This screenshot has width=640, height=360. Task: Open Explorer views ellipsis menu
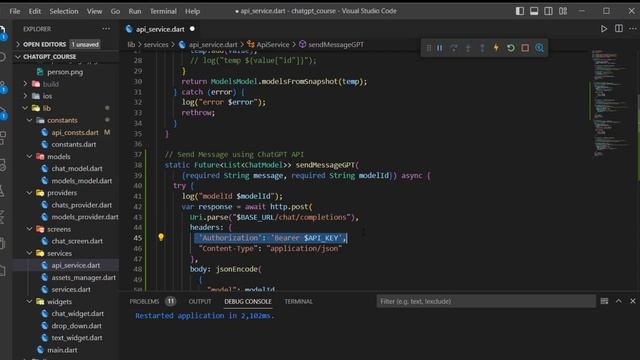tap(106, 29)
